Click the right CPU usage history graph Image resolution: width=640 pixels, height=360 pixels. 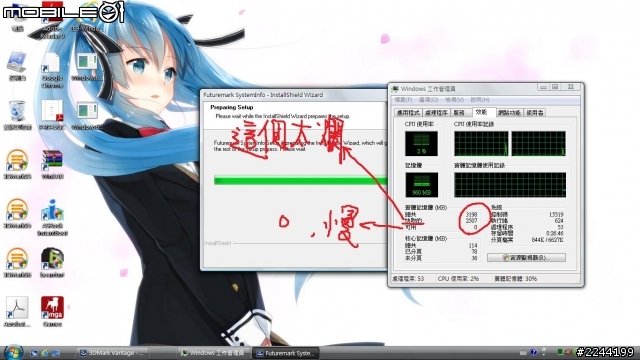pyautogui.click(x=538, y=143)
